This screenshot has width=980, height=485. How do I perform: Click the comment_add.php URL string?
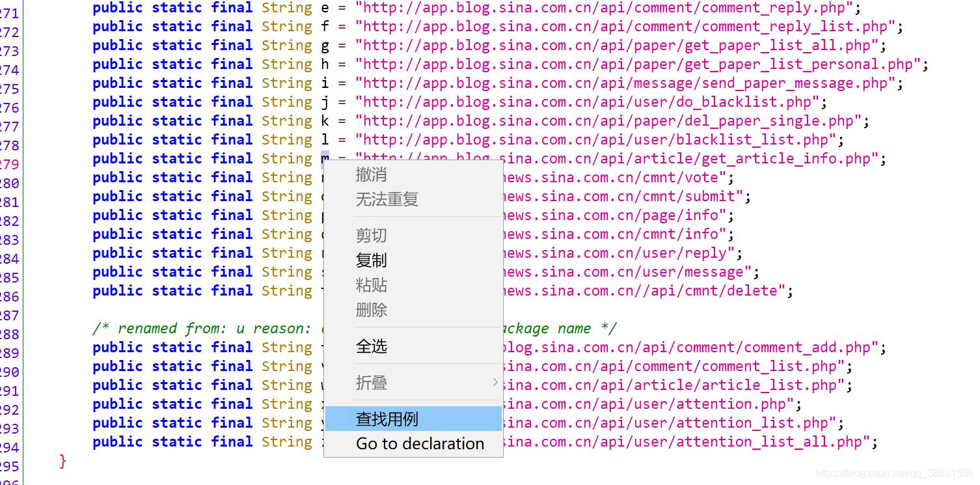click(x=691, y=348)
